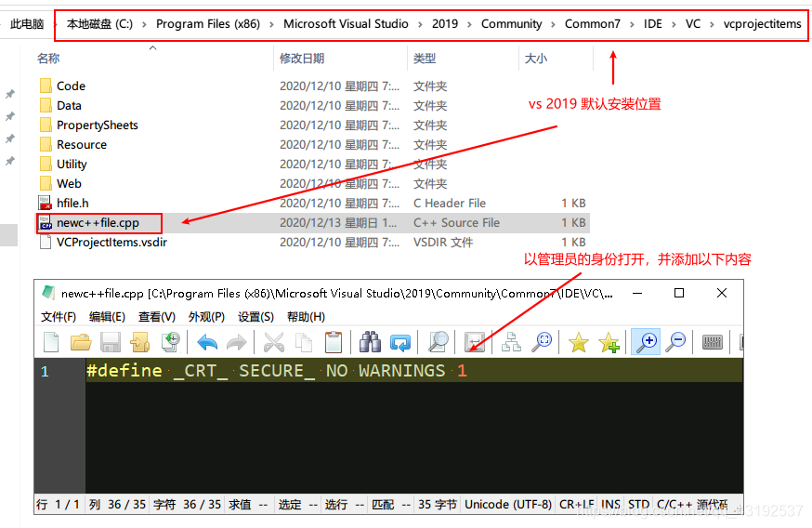The height and width of the screenshot is (528, 812).
Task: Click vcprojectitems at the end of the path
Action: click(762, 24)
